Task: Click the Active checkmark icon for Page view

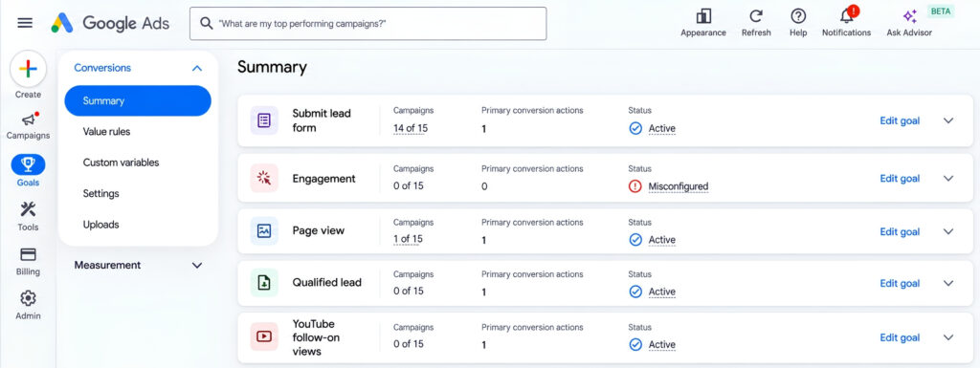Action: click(x=635, y=240)
